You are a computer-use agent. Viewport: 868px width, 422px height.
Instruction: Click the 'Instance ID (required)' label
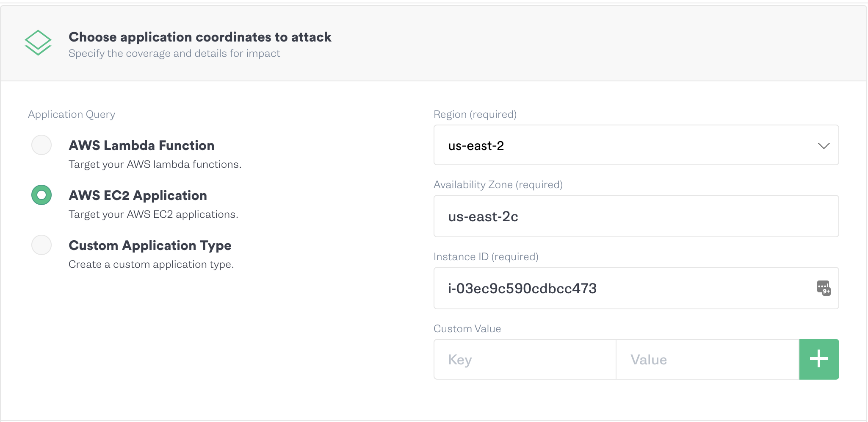click(486, 257)
